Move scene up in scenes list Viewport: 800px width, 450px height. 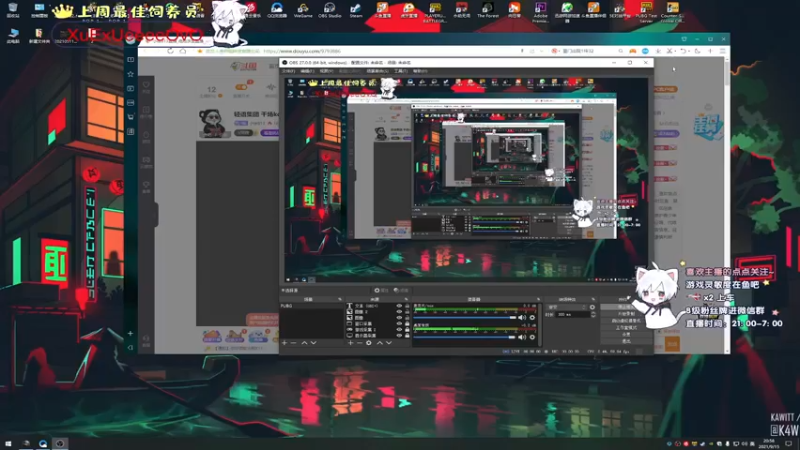[x=304, y=343]
